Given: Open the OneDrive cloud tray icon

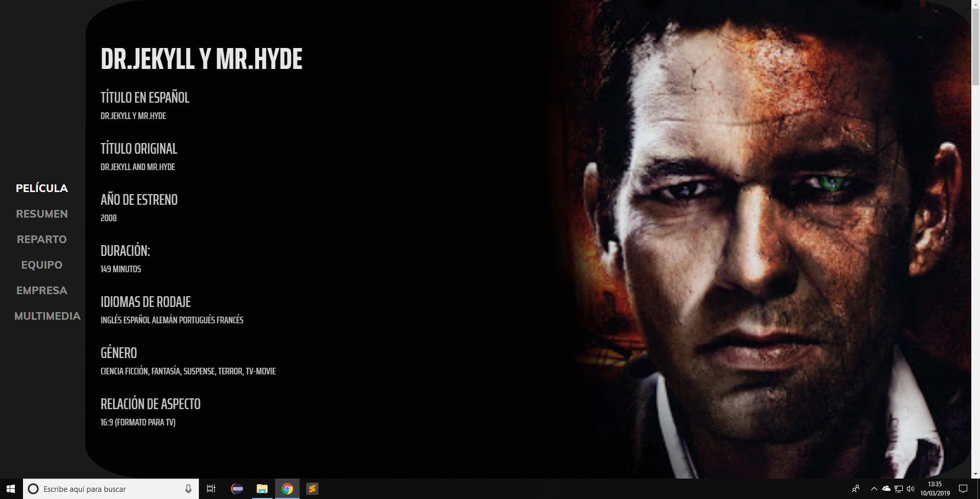Looking at the screenshot, I should 886,489.
